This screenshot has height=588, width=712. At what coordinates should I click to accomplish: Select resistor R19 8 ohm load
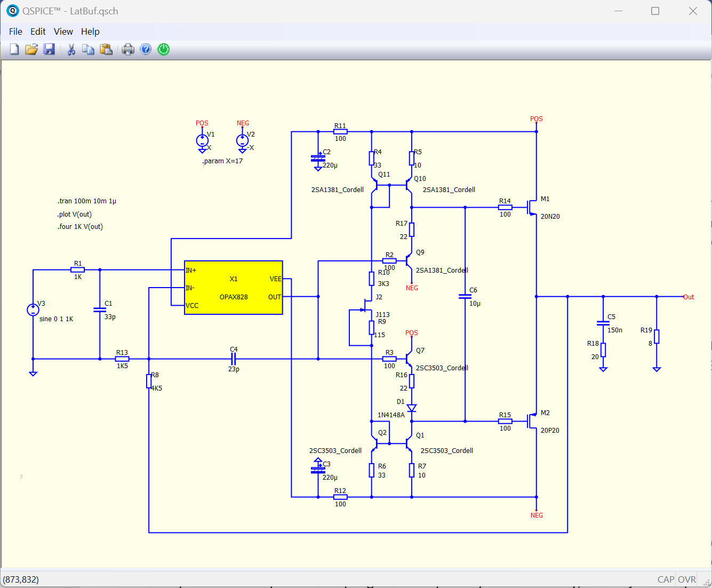tap(657, 337)
